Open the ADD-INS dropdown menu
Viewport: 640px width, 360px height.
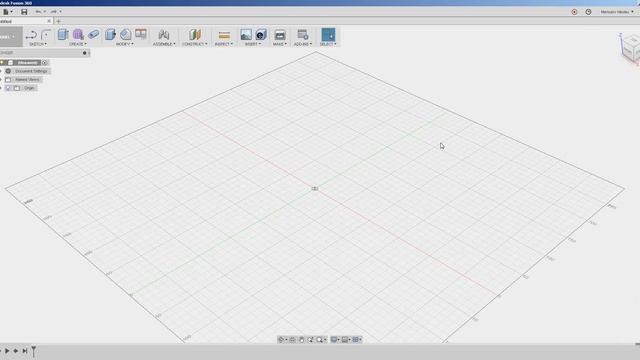(303, 44)
